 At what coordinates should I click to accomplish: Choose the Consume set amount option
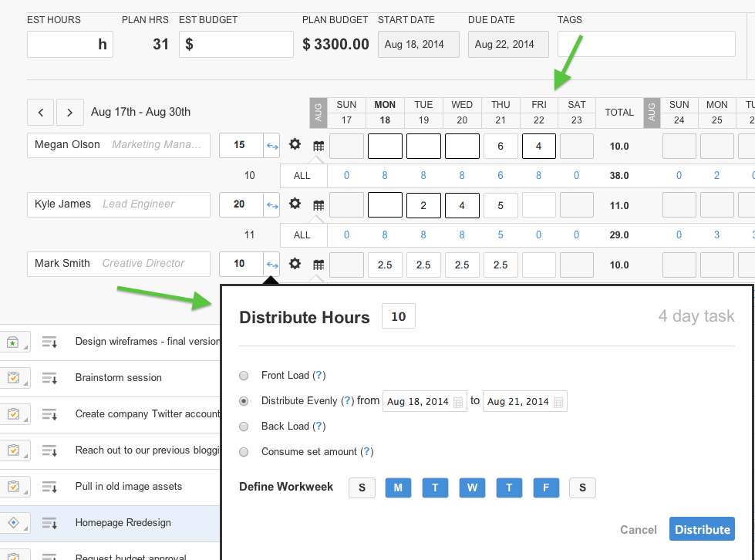point(244,452)
